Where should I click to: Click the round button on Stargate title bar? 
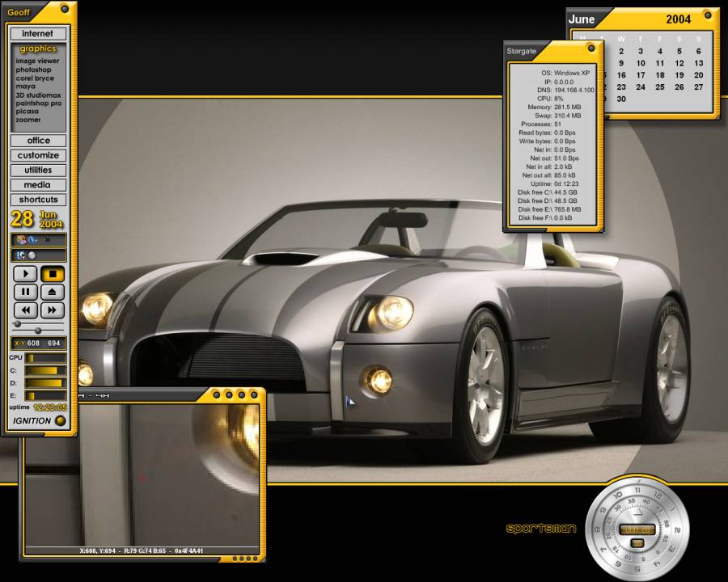tap(591, 48)
